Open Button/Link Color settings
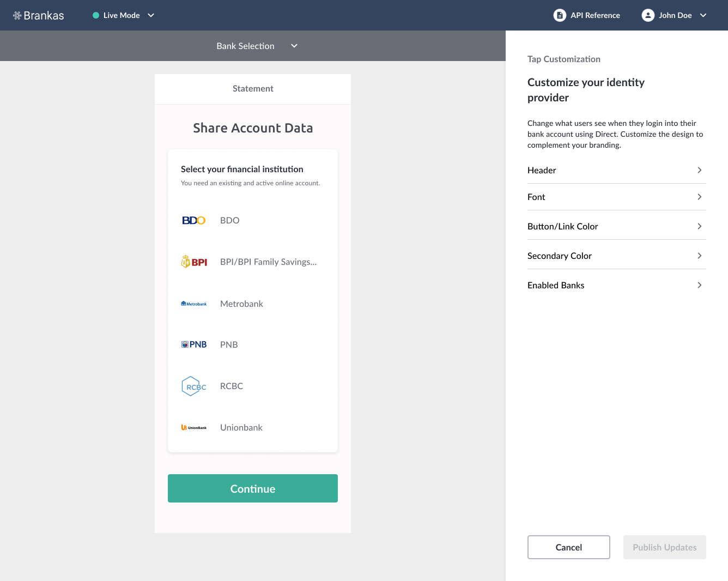The width and height of the screenshot is (728, 581). [617, 226]
